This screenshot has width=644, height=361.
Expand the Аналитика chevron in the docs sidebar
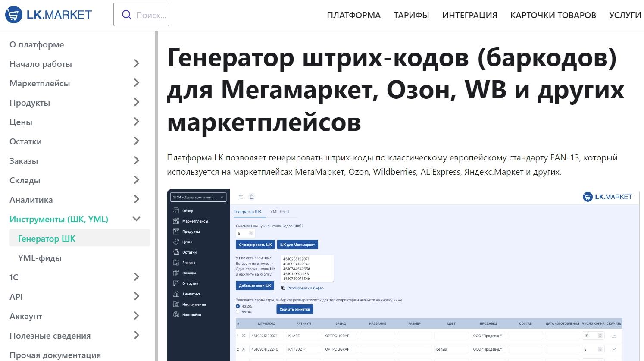pyautogui.click(x=136, y=199)
